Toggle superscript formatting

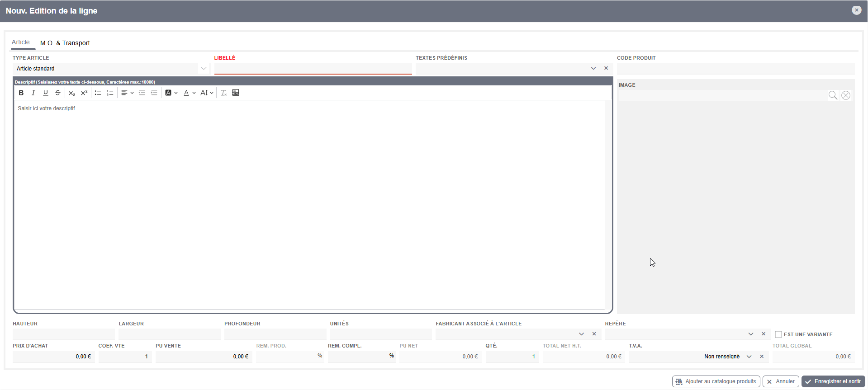coord(84,93)
